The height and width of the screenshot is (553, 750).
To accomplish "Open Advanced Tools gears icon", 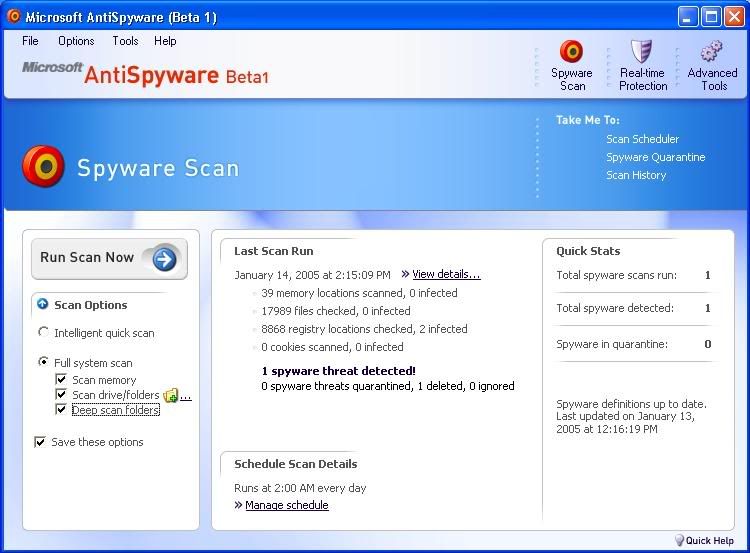I will pos(711,51).
